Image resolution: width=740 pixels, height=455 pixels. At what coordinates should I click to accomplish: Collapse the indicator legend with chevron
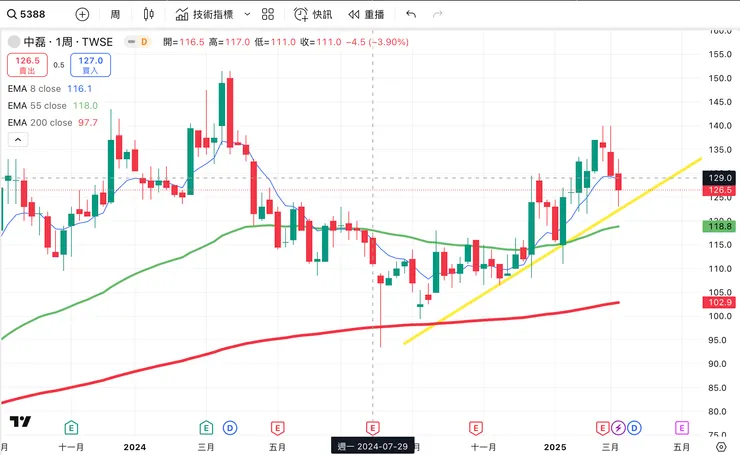18,140
